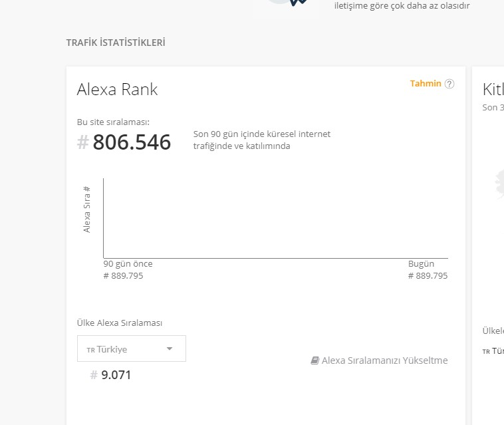Click the global rank value 806.546

(132, 142)
